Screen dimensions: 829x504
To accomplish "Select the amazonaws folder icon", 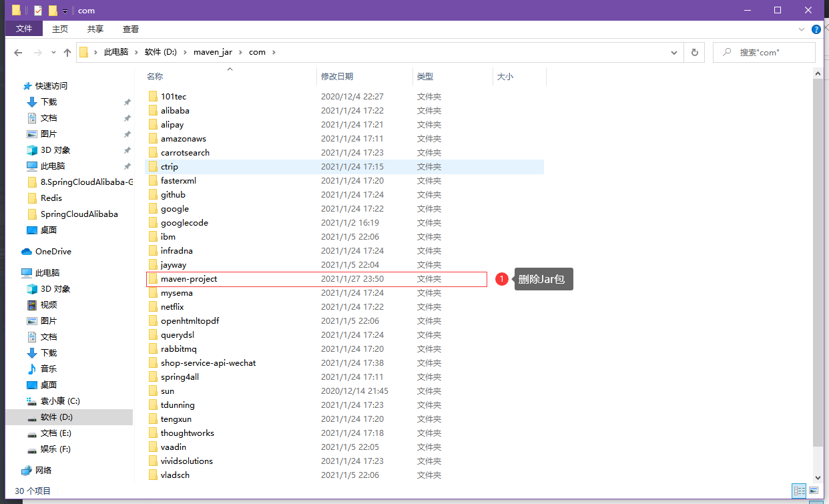I will (x=152, y=138).
